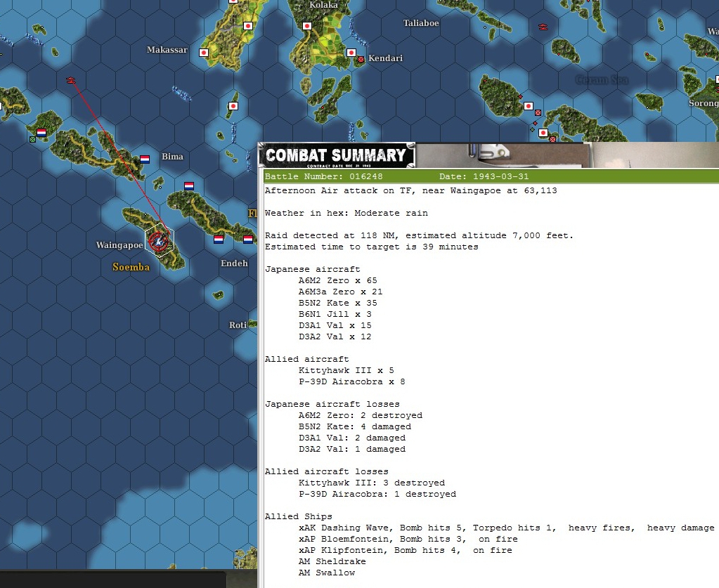The height and width of the screenshot is (588, 719).
Task: Click the Dutch flag left of Endeh's flag
Action: (219, 240)
